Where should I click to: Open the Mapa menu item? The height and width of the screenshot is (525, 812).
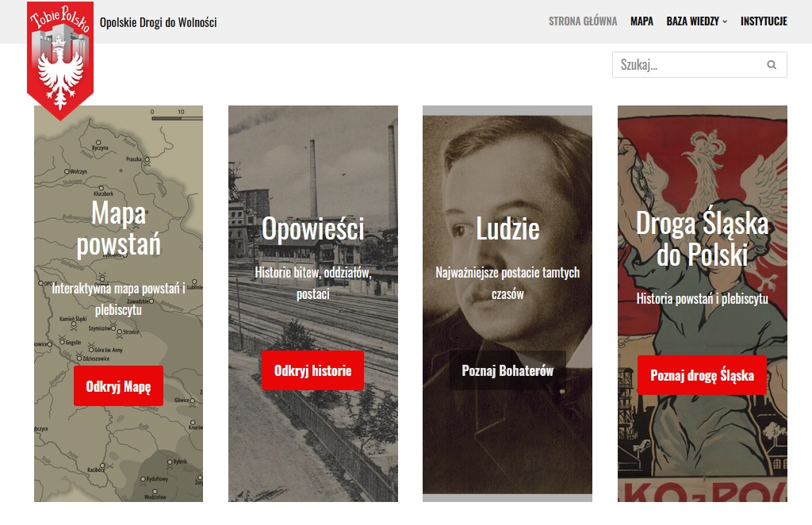642,21
